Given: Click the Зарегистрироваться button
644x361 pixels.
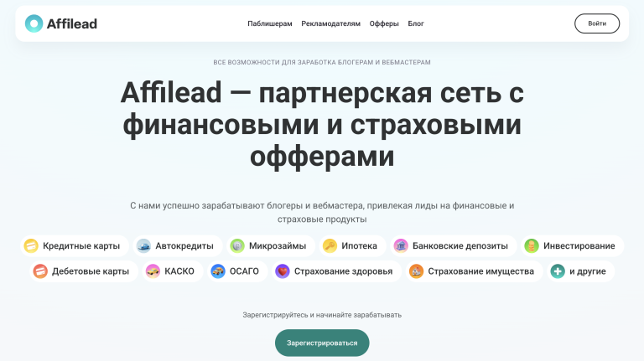Looking at the screenshot, I should tap(322, 343).
